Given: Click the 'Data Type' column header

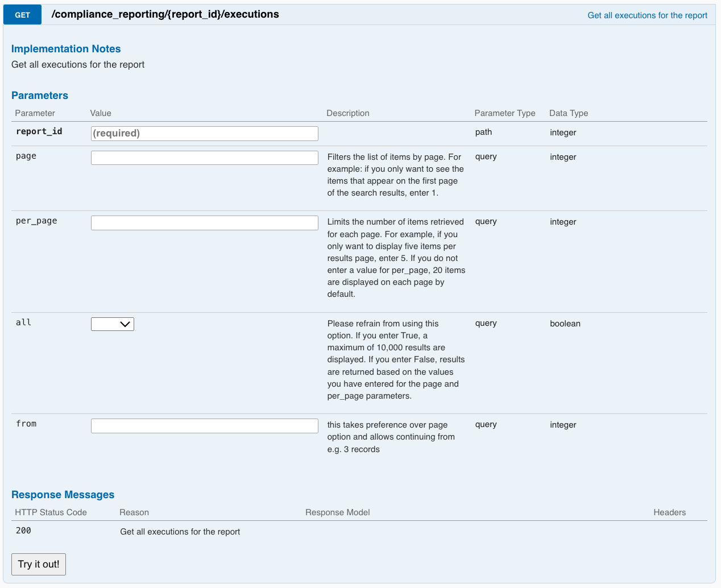Looking at the screenshot, I should tap(568, 113).
